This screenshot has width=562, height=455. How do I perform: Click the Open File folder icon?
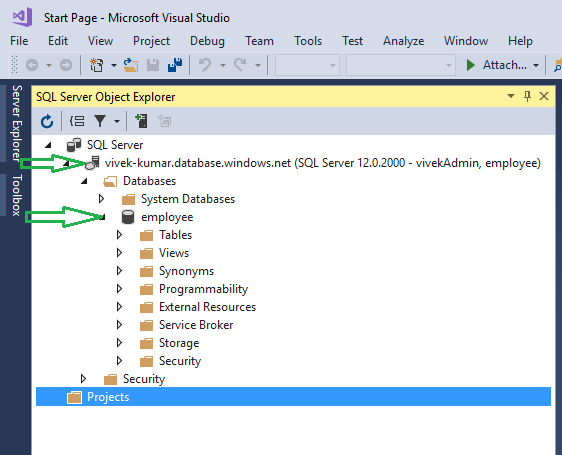click(x=131, y=65)
